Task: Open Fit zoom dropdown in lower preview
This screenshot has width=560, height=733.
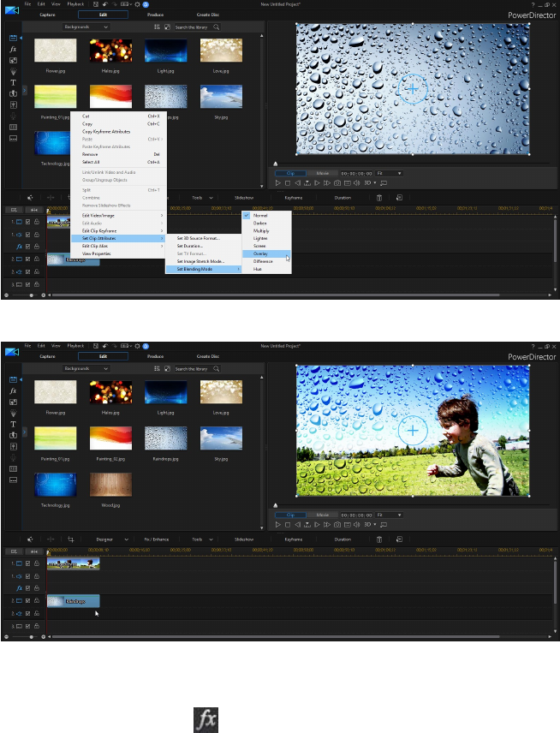Action: pos(389,515)
